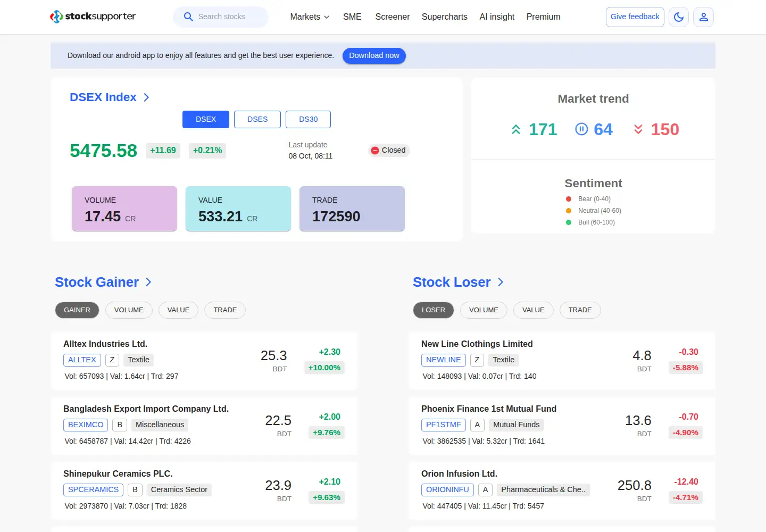This screenshot has height=532, width=766.
Task: Focus the Search stocks field
Action: tap(221, 17)
